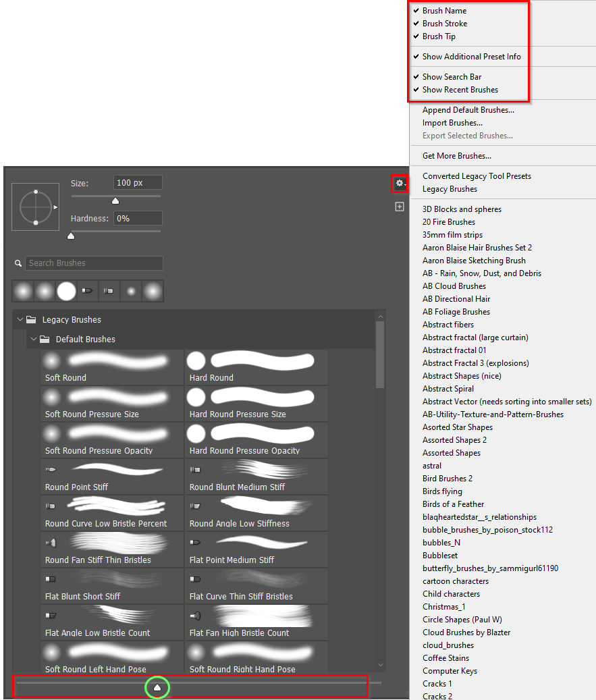Select the Hard Round tip in recent brushes row
This screenshot has height=700, width=596.
[x=65, y=291]
